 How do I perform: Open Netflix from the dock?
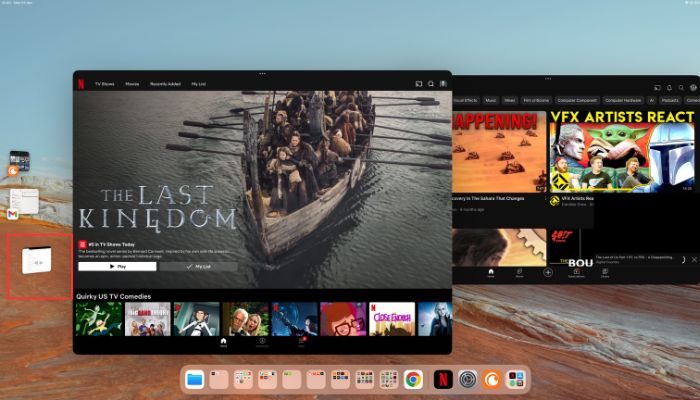tap(443, 379)
